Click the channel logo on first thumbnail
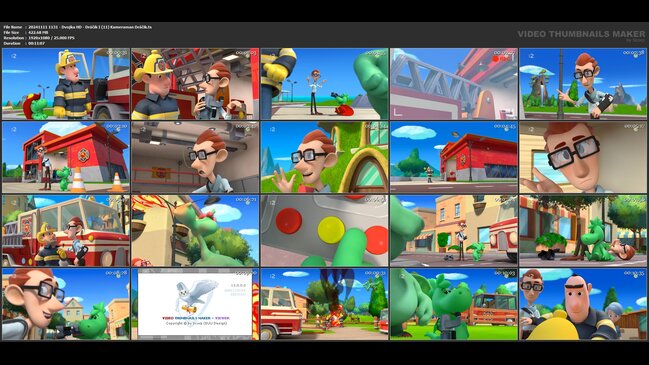 14,56
